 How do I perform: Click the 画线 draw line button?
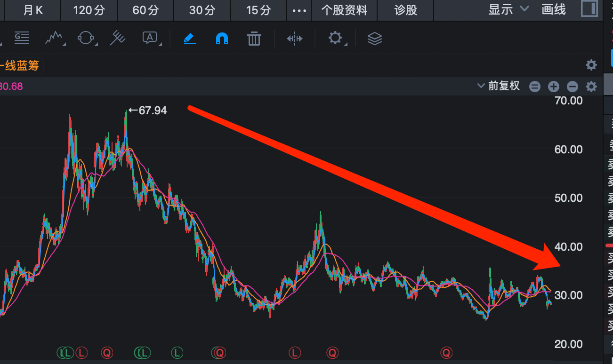tap(553, 10)
